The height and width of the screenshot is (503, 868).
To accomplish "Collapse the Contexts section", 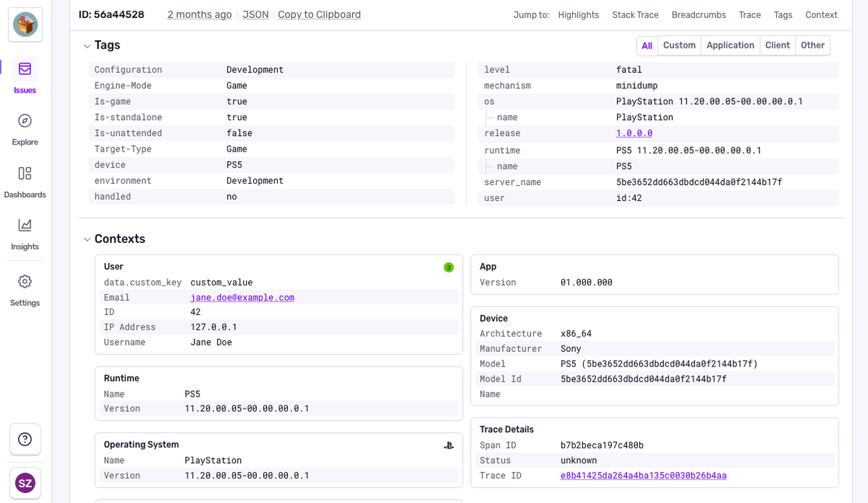I will click(x=88, y=239).
